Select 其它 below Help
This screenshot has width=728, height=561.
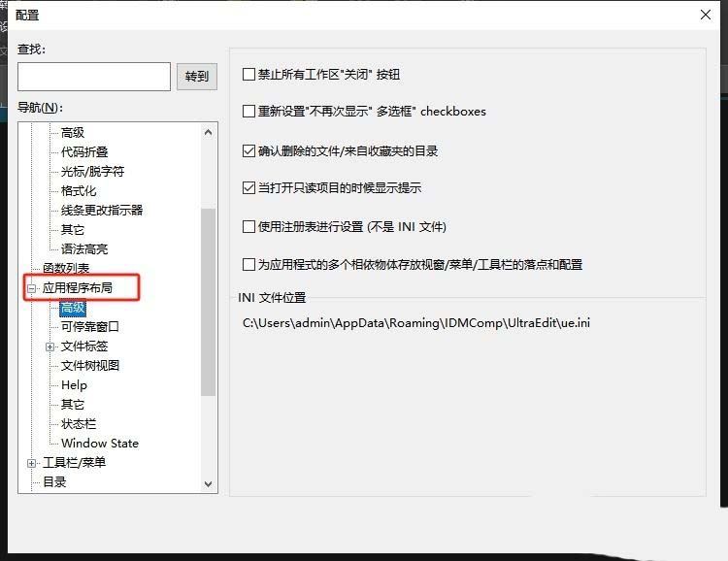pos(73,405)
